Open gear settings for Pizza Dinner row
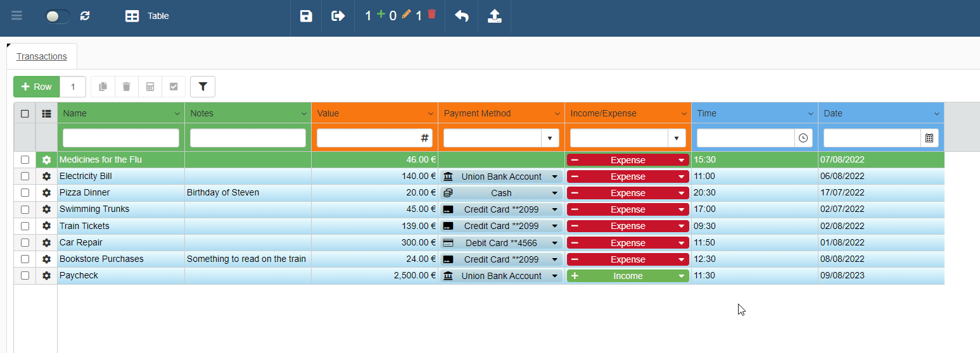 pyautogui.click(x=46, y=193)
